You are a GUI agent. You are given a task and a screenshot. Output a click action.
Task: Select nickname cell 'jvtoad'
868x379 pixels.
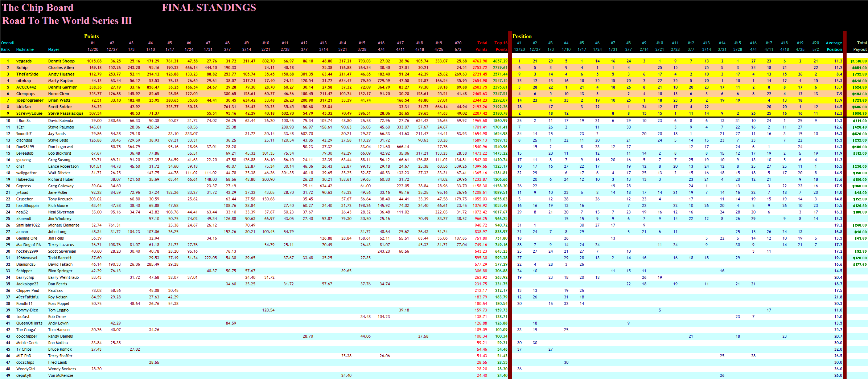point(22,193)
